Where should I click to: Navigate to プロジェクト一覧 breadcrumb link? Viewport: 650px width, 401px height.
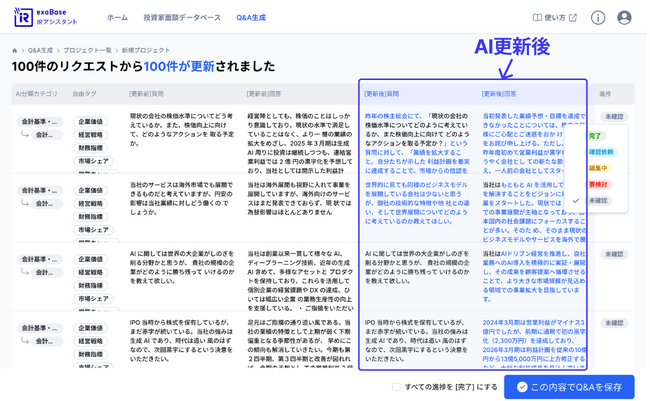pyautogui.click(x=87, y=50)
